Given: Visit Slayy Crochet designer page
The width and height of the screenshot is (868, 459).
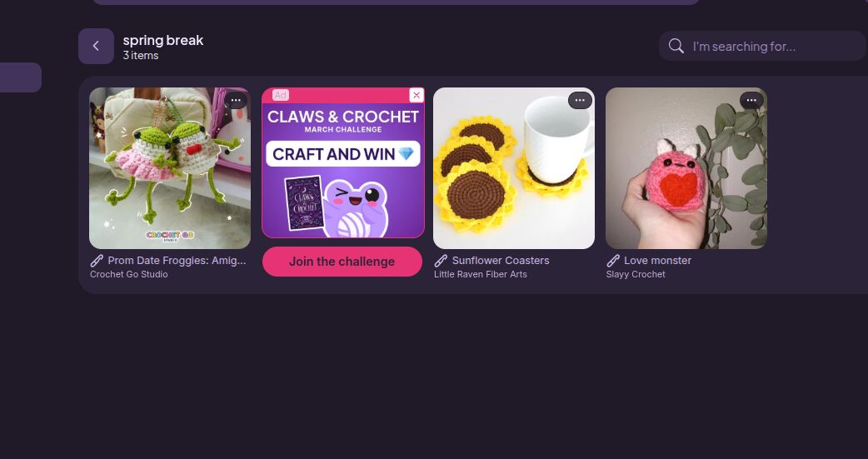Looking at the screenshot, I should click(x=636, y=274).
